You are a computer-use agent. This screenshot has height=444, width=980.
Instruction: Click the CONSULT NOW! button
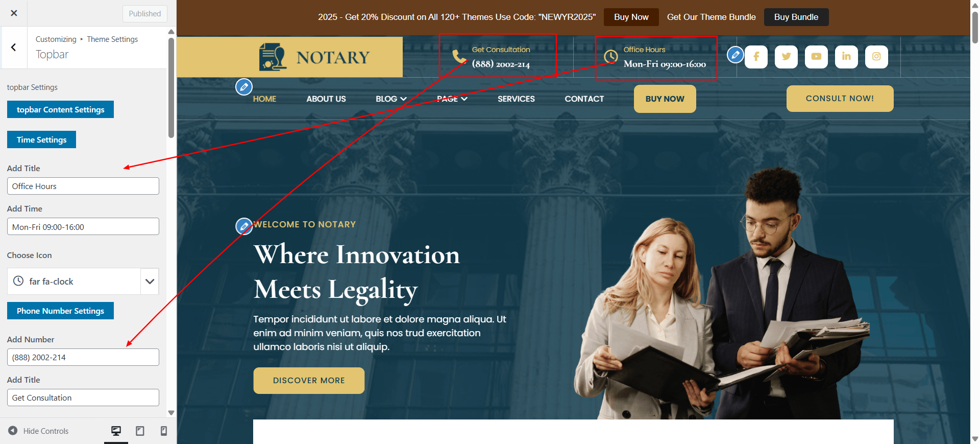tap(840, 99)
